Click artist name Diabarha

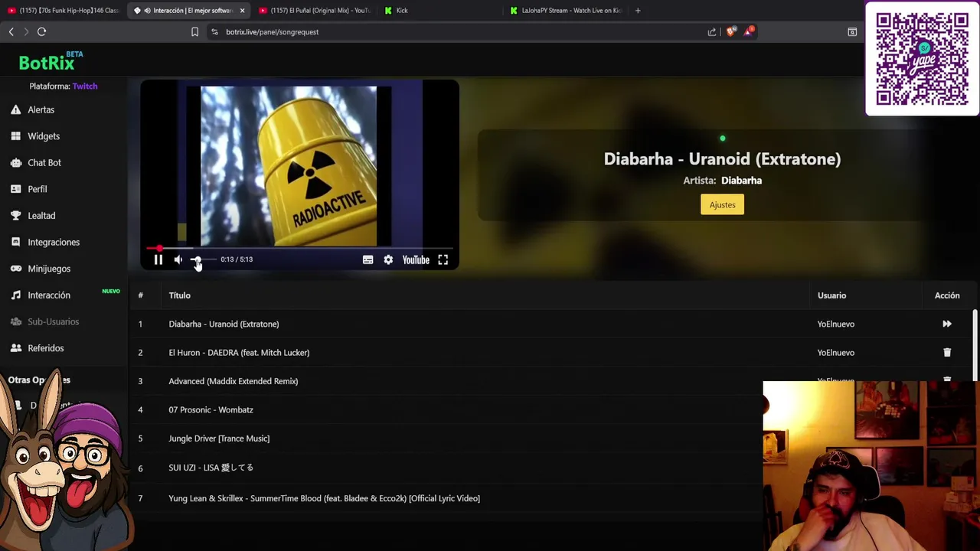(x=741, y=181)
